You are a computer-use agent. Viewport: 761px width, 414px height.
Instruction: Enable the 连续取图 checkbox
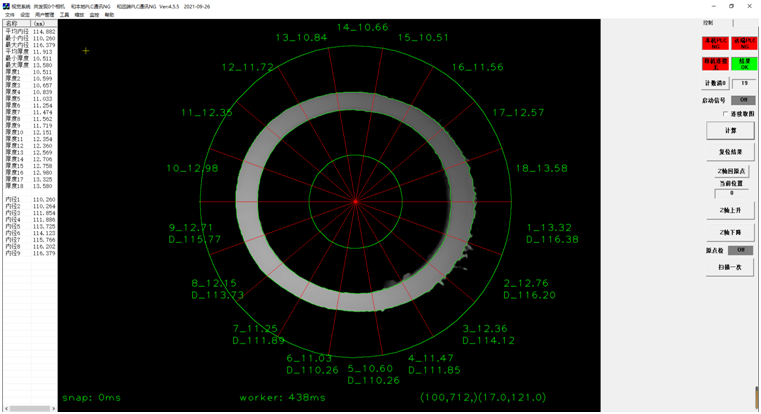pyautogui.click(x=726, y=114)
